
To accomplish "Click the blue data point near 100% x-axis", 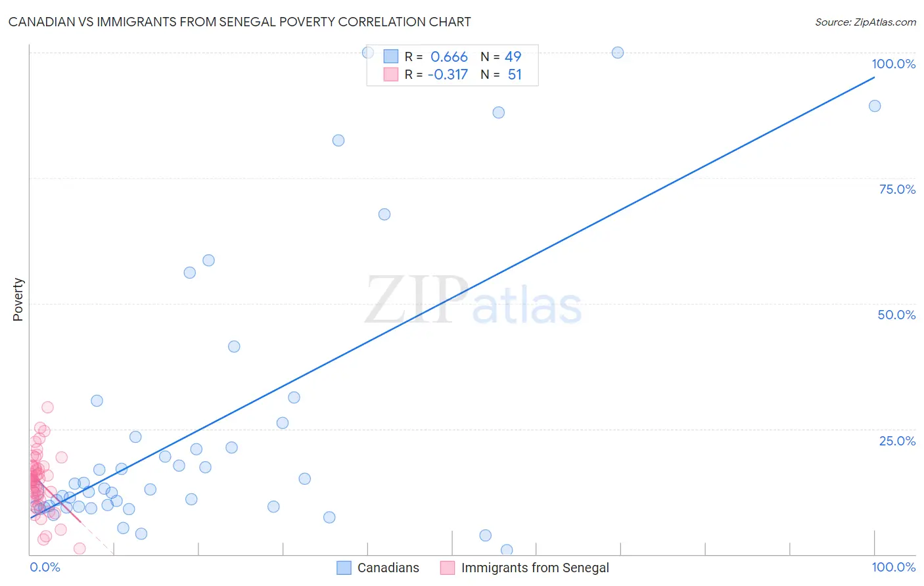I will 875,106.
